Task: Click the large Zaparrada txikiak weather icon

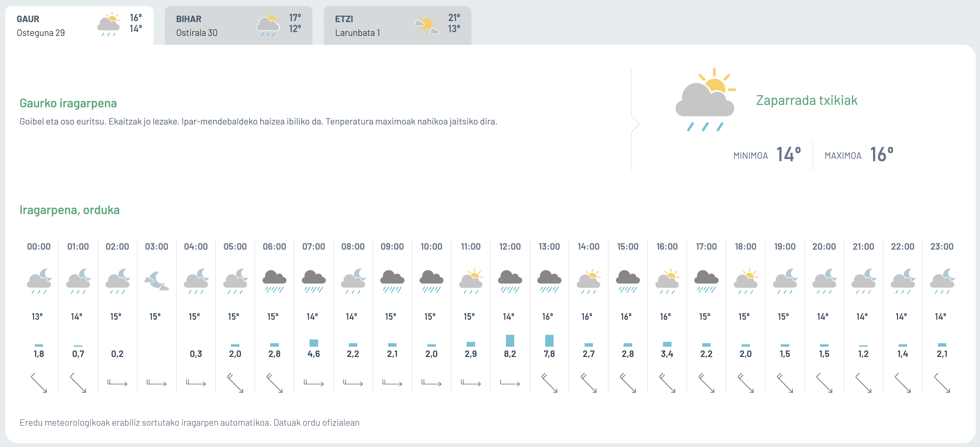Action: coord(706,100)
